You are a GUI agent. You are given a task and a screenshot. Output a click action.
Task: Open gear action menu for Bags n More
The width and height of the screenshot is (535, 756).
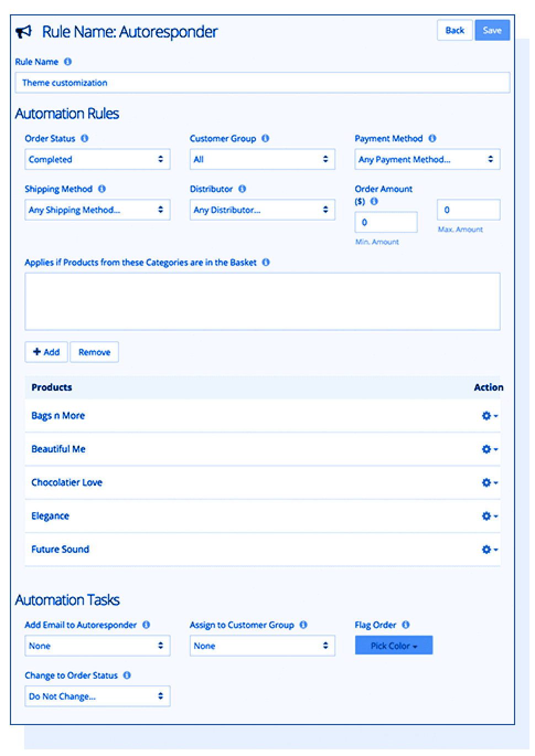[x=489, y=416]
